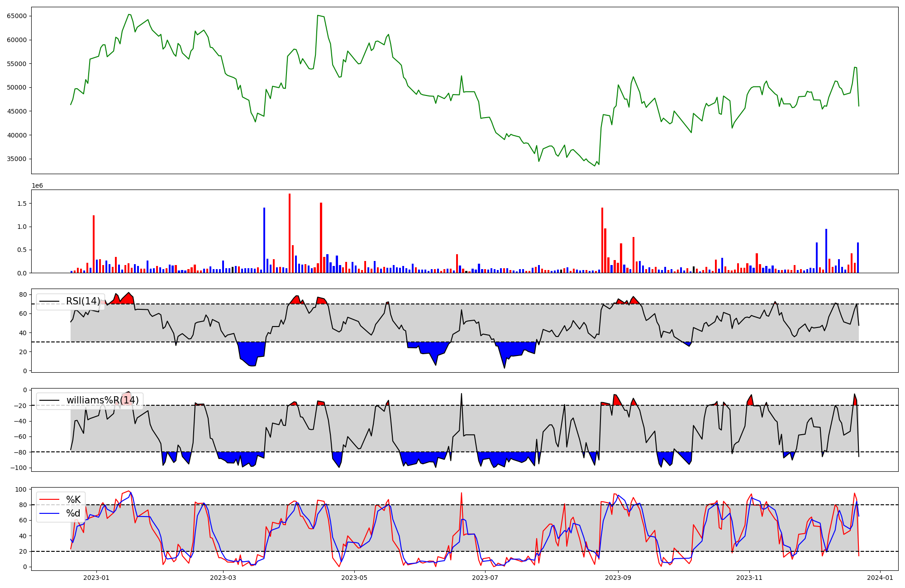
Task: Click the 1.5 volume axis tick label
Action: pos(22,204)
